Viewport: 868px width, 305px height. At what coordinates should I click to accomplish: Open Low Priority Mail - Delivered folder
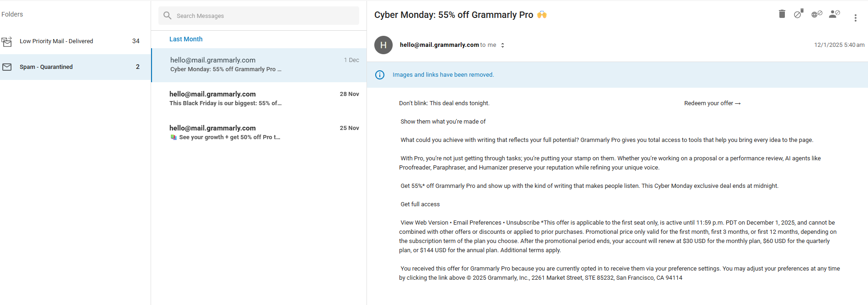point(56,41)
